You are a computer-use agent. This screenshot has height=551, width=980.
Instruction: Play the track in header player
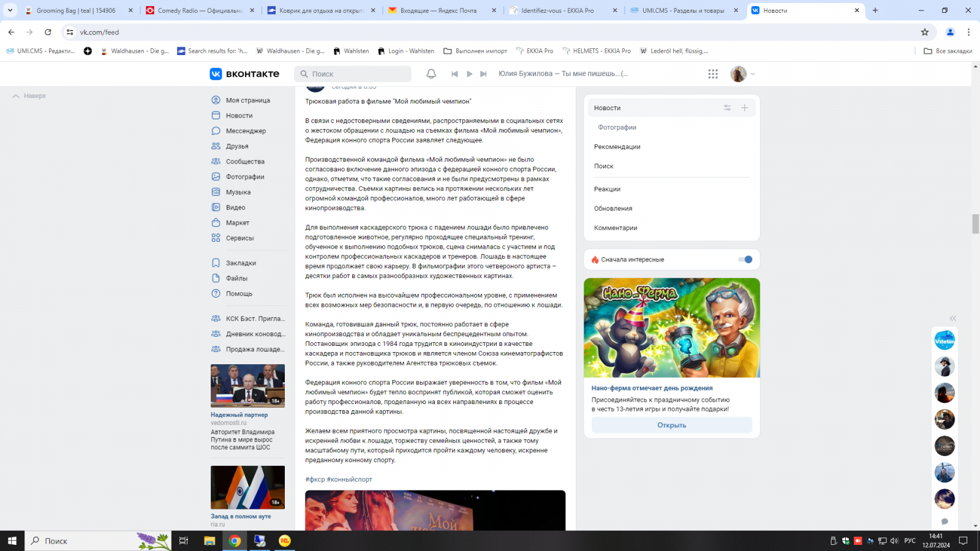(469, 74)
